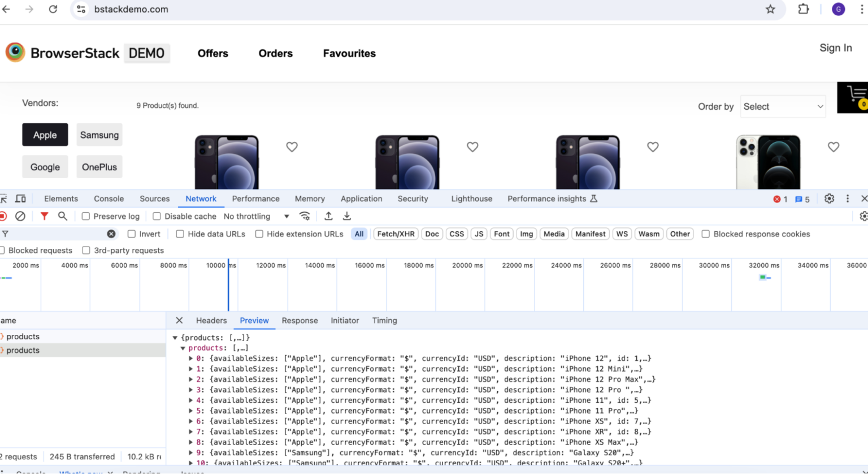
Task: Stop recording the network log
Action: [3, 216]
